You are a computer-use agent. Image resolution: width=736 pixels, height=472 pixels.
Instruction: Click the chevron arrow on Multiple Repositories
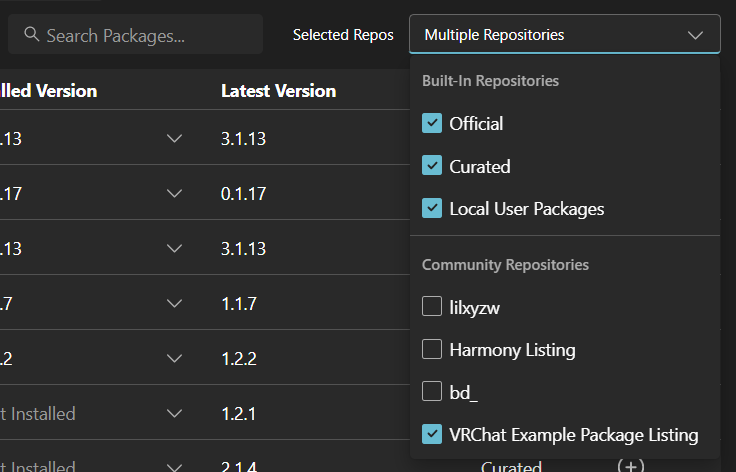click(x=696, y=35)
